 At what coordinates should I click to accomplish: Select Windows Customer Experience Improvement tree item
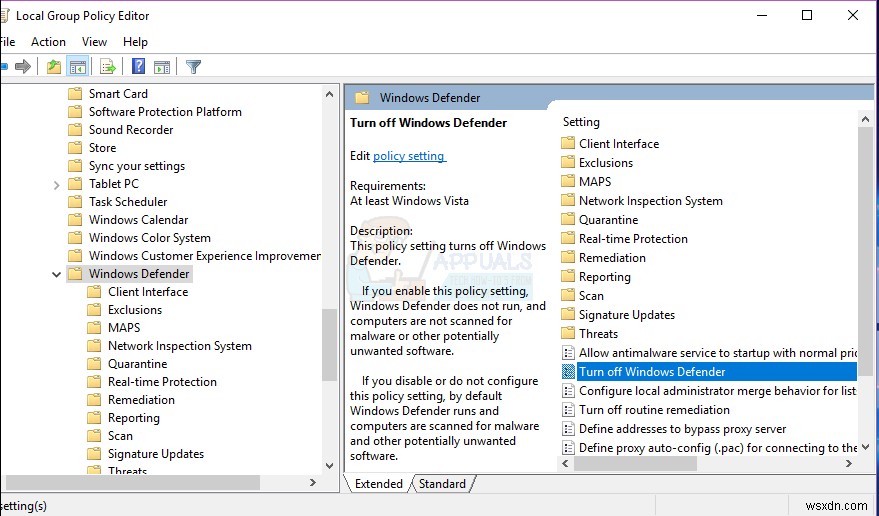[205, 256]
